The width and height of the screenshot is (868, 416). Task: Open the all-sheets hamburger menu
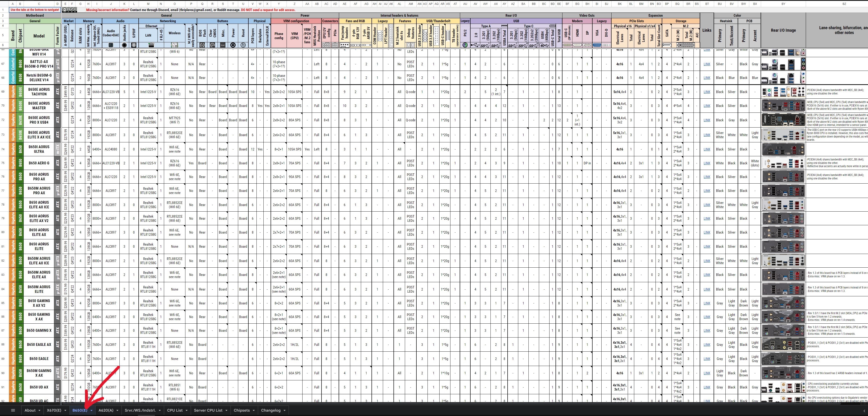click(x=13, y=410)
